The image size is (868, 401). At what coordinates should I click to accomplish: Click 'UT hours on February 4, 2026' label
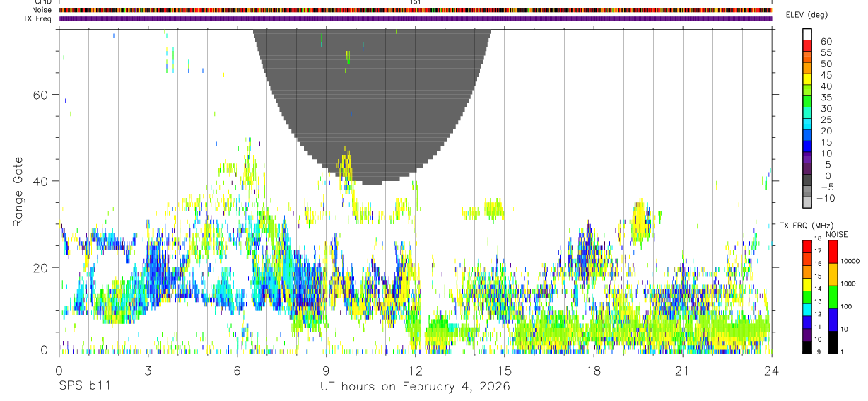click(x=414, y=387)
